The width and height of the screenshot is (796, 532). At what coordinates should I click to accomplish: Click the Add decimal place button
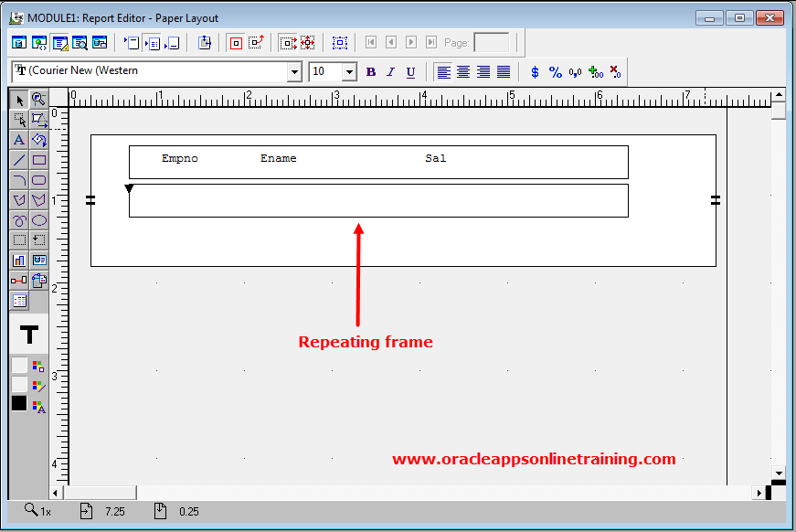[596, 72]
